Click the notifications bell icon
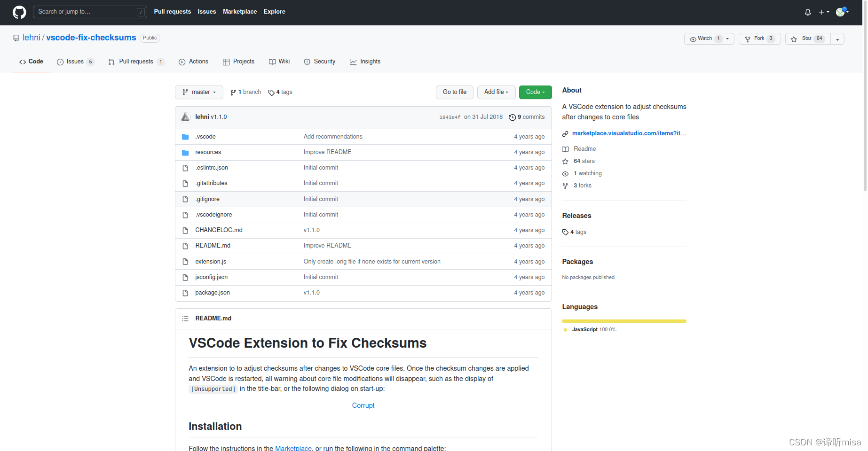 tap(808, 12)
